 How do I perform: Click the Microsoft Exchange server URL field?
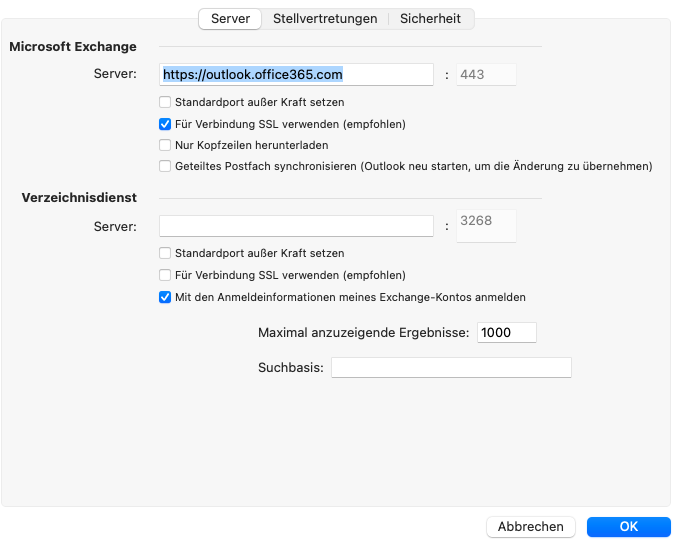[296, 74]
